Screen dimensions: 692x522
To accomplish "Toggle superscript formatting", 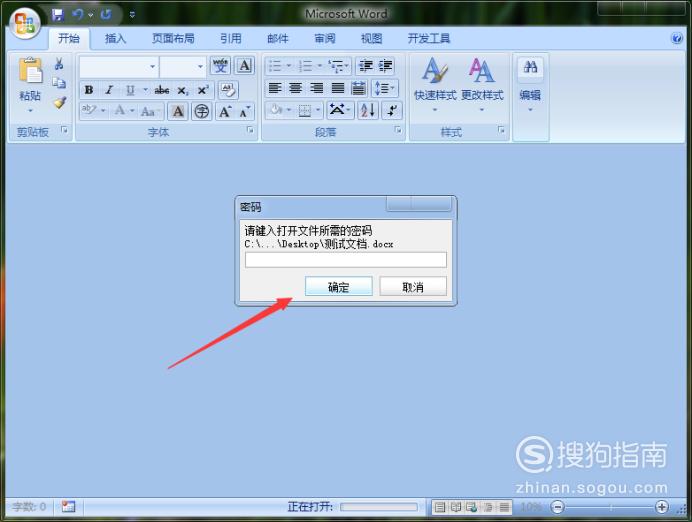I will point(203,90).
